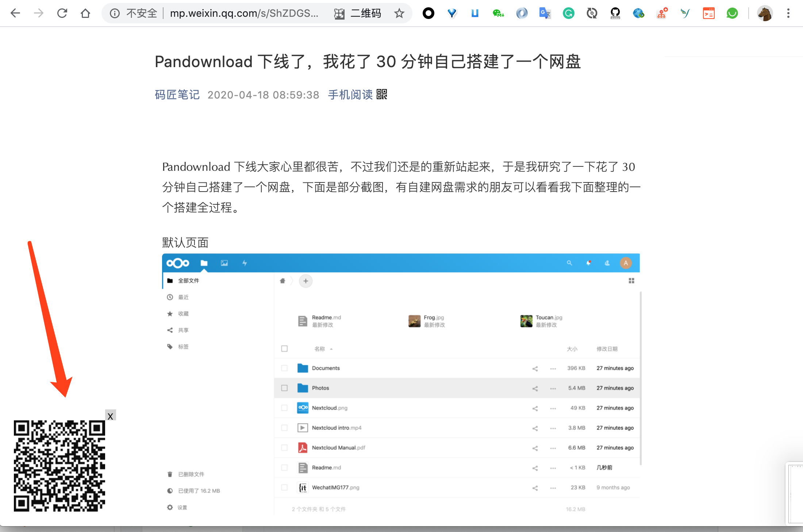Open the blue U bookmark extension icon

point(475,14)
